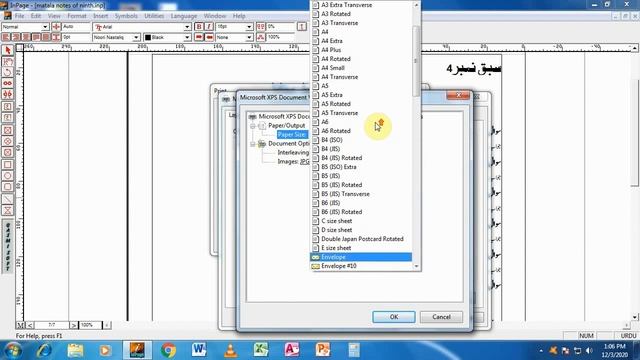The height and width of the screenshot is (360, 640).
Task: Select the rotate tool
Action: (7, 72)
